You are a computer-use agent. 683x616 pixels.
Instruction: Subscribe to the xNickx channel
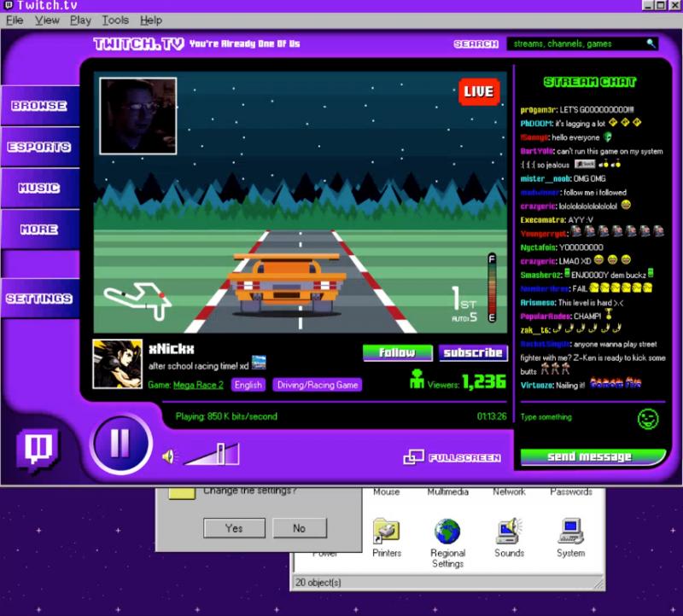click(x=473, y=352)
